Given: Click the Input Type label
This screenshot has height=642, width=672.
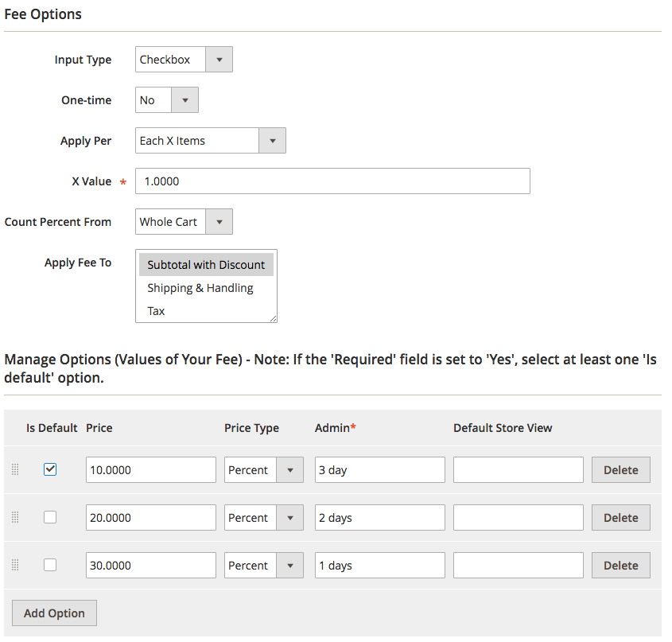Looking at the screenshot, I should pos(84,60).
